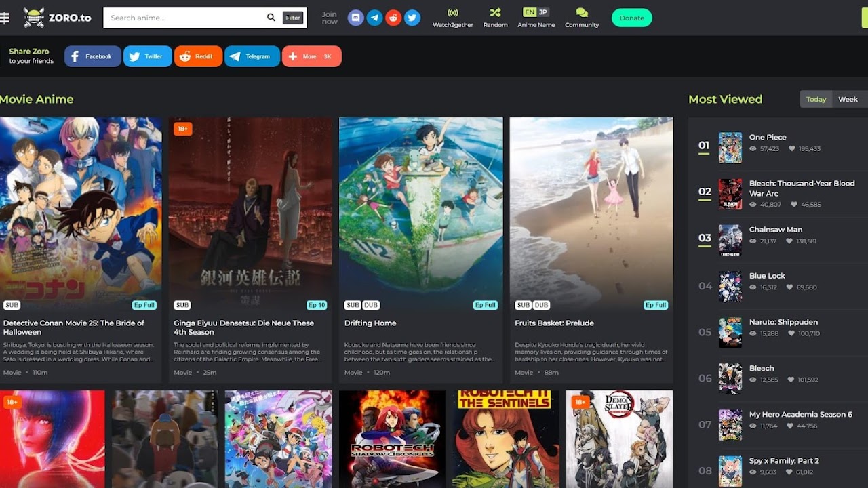Open the hamburger sidebar menu
The width and height of the screenshot is (868, 488).
coord(4,18)
